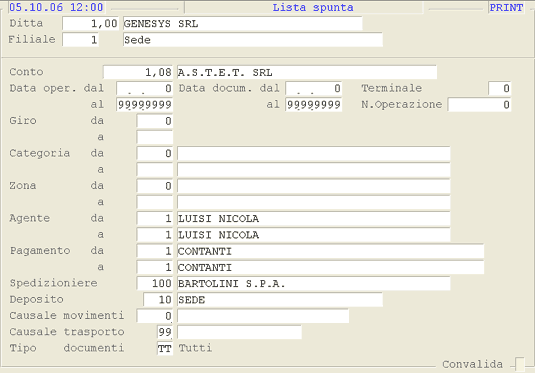Image resolution: width=535 pixels, height=373 pixels.
Task: Click the Conto code field 1,08
Action: (138, 72)
